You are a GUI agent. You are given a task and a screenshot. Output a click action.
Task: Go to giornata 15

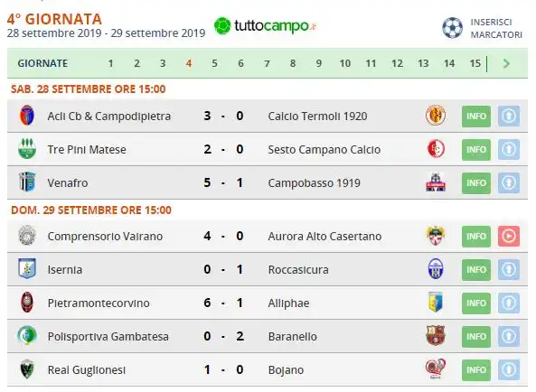point(475,63)
